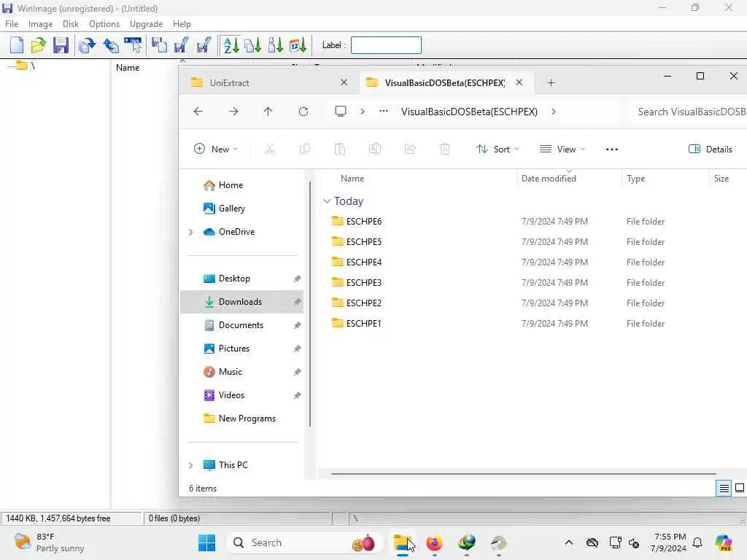Image resolution: width=747 pixels, height=560 pixels.
Task: Sort by Date modified column header
Action: tap(549, 179)
